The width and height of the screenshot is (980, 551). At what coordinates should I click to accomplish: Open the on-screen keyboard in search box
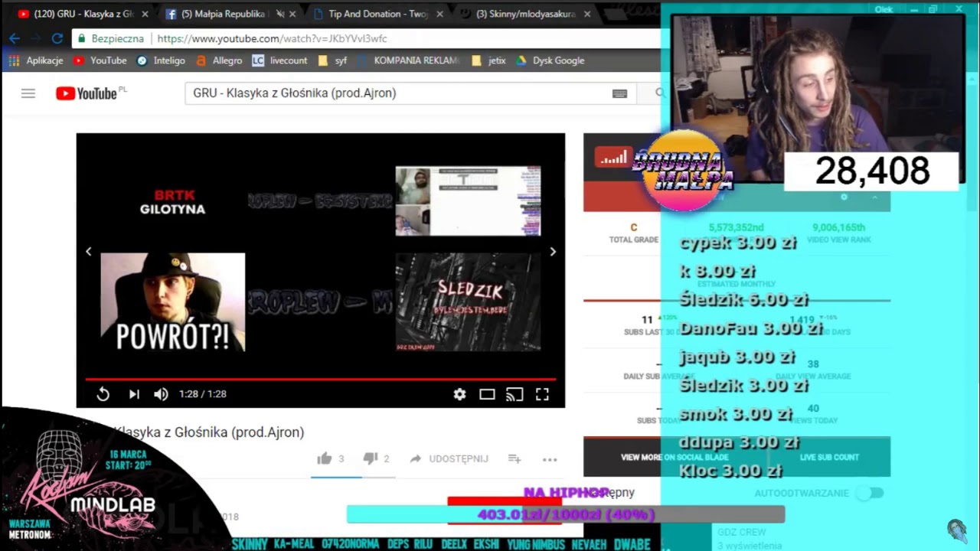pyautogui.click(x=619, y=93)
